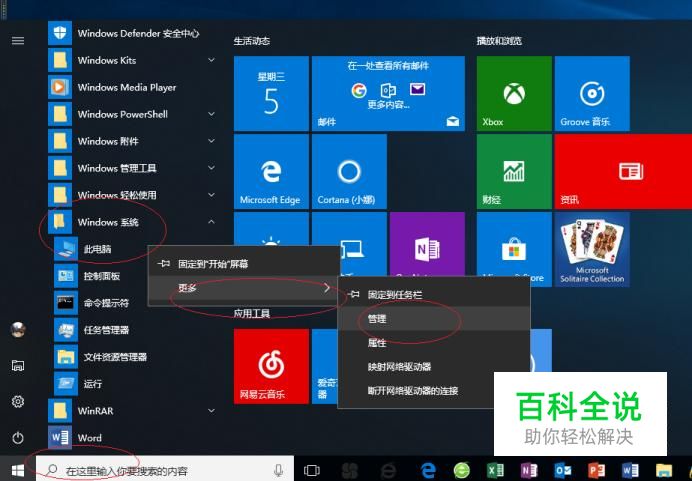Open Outlook on the taskbar
This screenshot has width=692, height=481.
pos(563,470)
